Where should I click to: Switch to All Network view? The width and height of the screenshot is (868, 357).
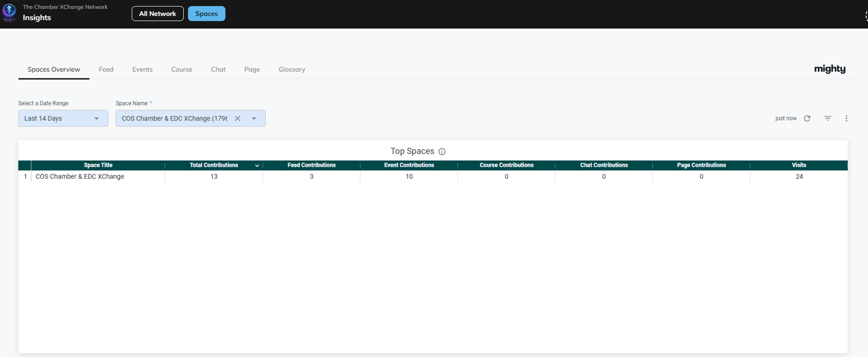click(x=157, y=14)
